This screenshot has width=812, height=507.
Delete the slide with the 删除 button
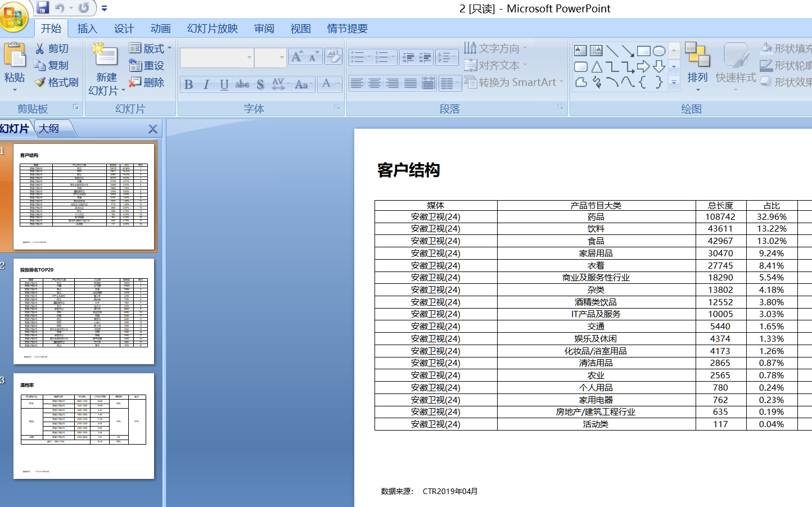click(x=147, y=83)
